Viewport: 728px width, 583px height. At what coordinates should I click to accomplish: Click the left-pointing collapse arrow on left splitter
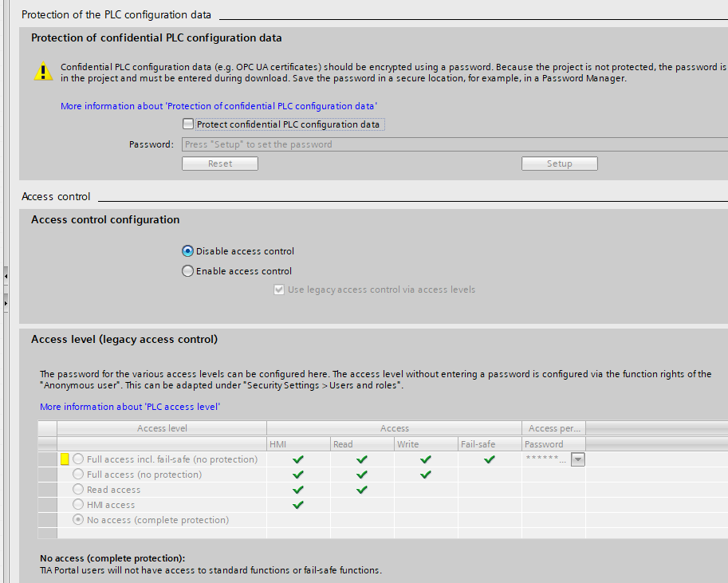6,276
